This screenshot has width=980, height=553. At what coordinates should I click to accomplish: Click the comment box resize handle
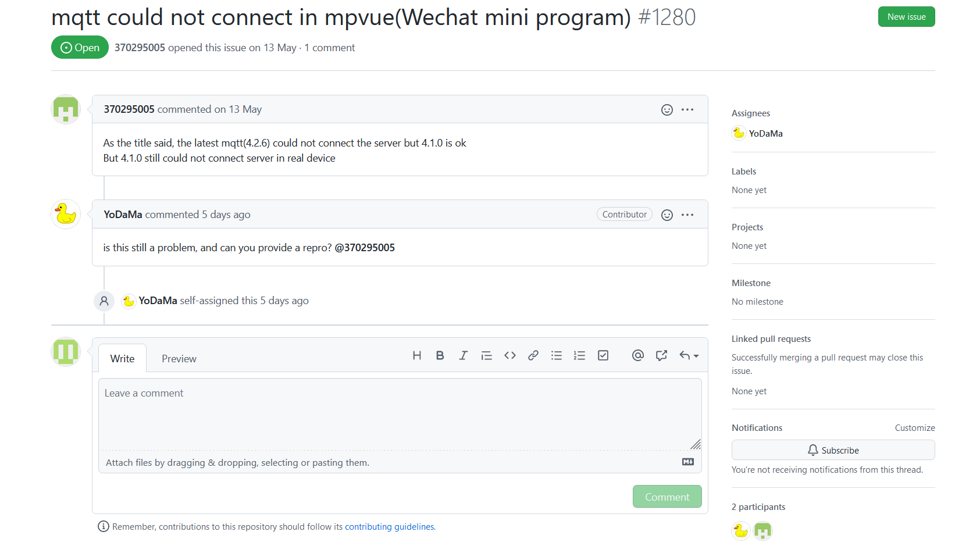pos(696,444)
